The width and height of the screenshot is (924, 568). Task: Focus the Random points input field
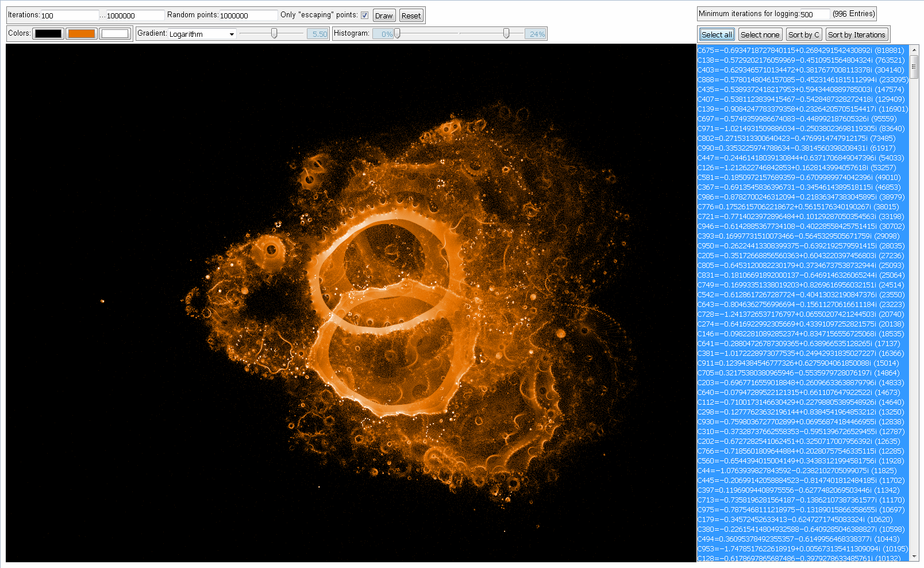pyautogui.click(x=248, y=16)
